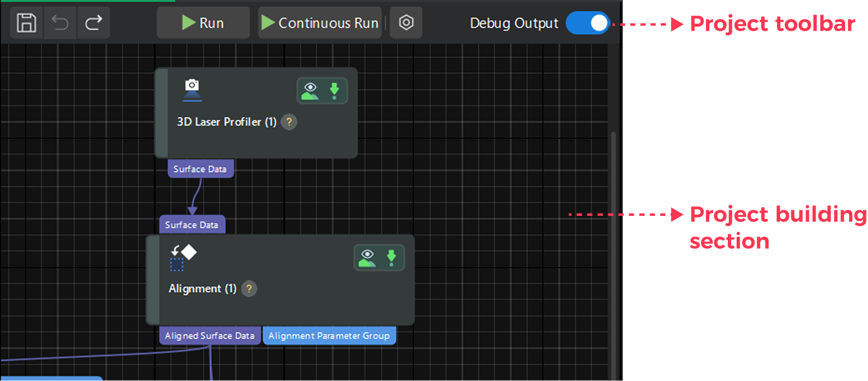Click the 3D Laser Profiler camera icon
Viewport: 868px width, 381px height.
click(x=192, y=90)
